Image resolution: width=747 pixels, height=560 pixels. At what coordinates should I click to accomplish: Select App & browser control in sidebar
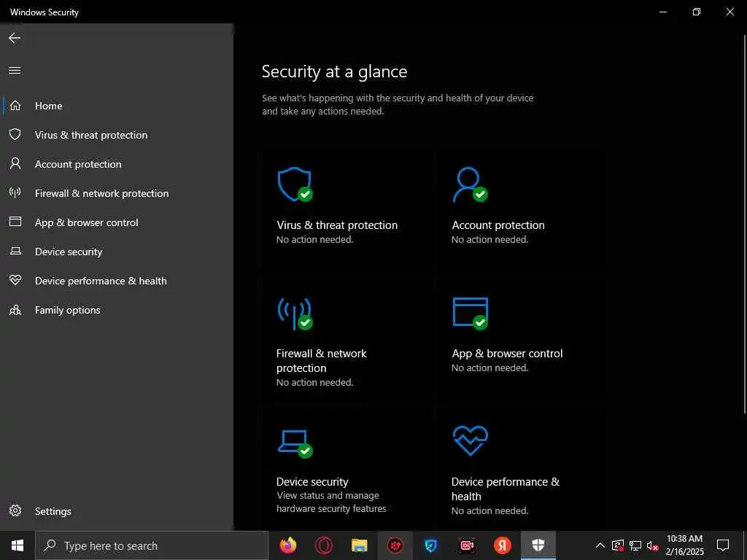86,222
